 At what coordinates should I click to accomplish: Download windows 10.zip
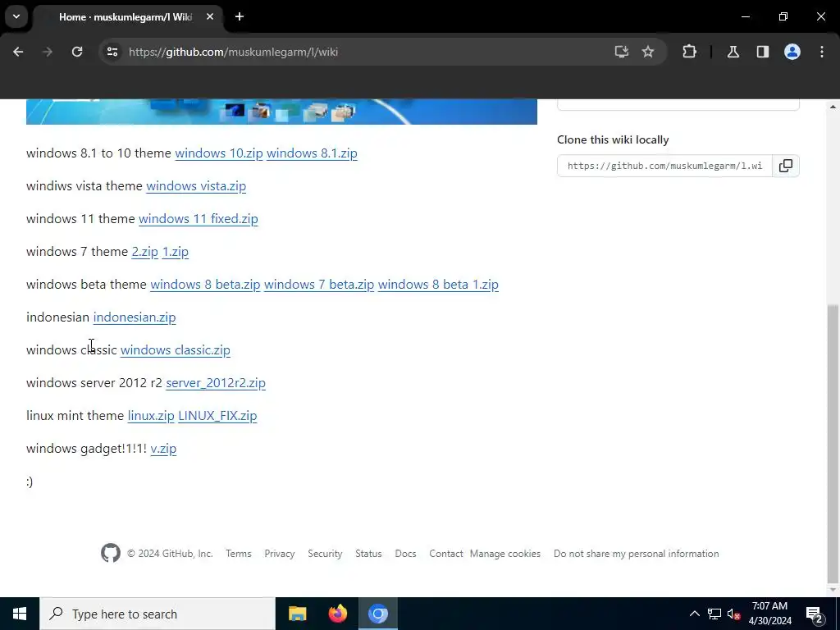pyautogui.click(x=219, y=153)
